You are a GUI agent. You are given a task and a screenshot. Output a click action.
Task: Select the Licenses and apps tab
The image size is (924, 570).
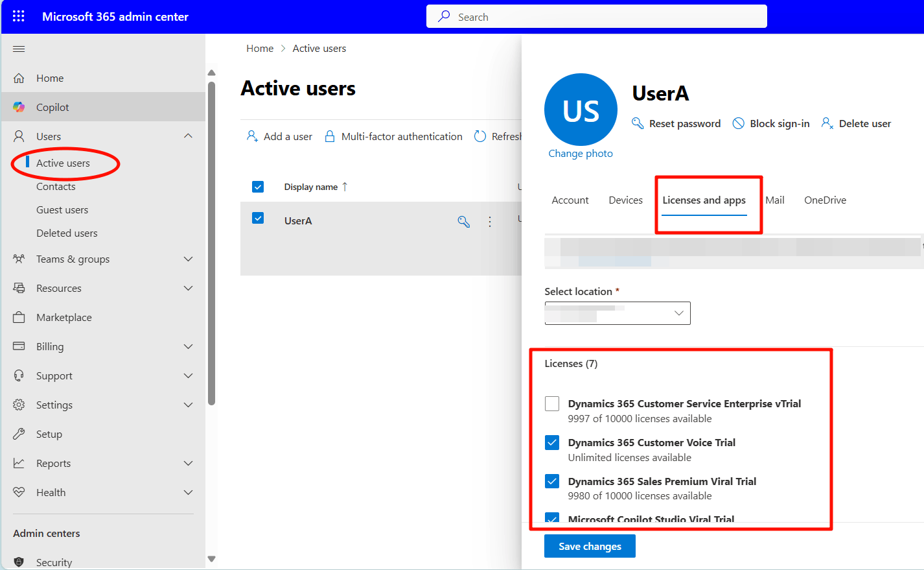pyautogui.click(x=704, y=200)
